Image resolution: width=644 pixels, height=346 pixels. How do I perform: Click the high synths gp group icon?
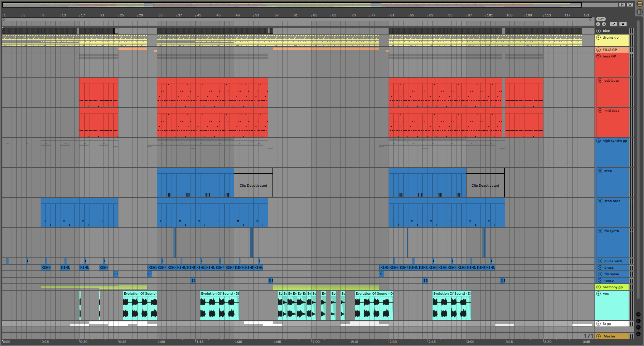599,141
